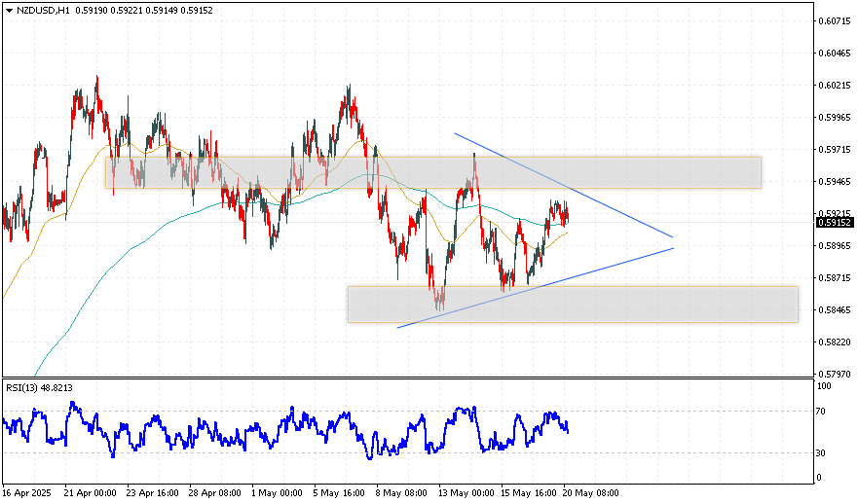Select the upper gray resistance zone rectangle
This screenshot has width=858, height=504.
point(432,173)
